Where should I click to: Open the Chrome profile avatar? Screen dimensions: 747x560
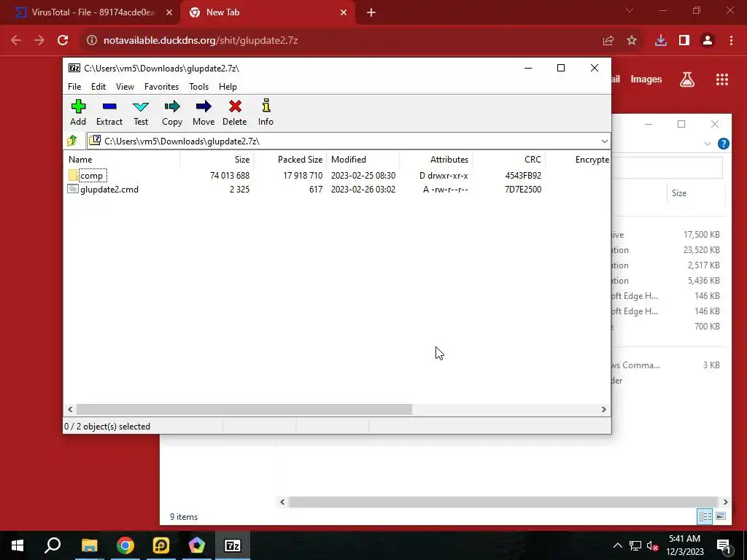click(708, 41)
